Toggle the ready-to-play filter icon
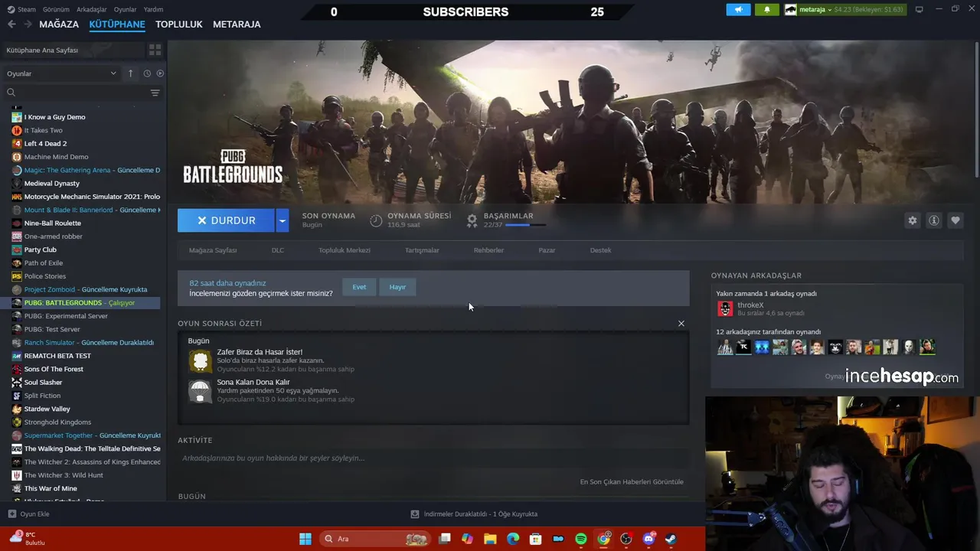The height and width of the screenshot is (551, 980). (x=160, y=73)
